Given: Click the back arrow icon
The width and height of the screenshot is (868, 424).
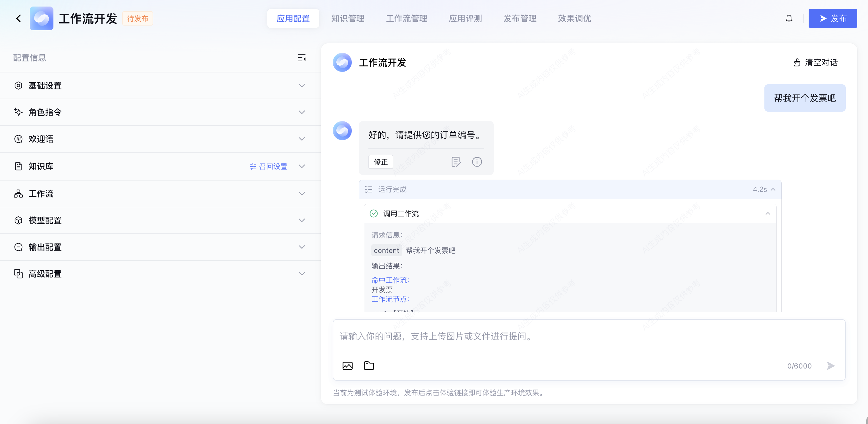Looking at the screenshot, I should point(18,18).
